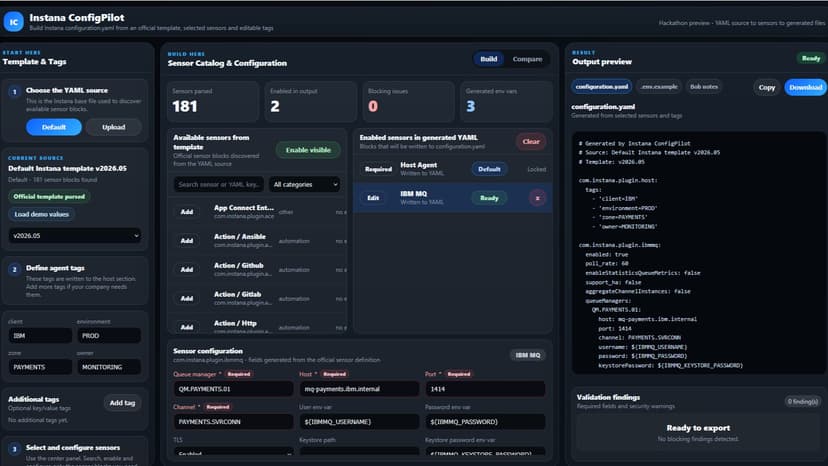Image resolution: width=828 pixels, height=466 pixels.
Task: Download the generated configuration
Action: click(805, 87)
